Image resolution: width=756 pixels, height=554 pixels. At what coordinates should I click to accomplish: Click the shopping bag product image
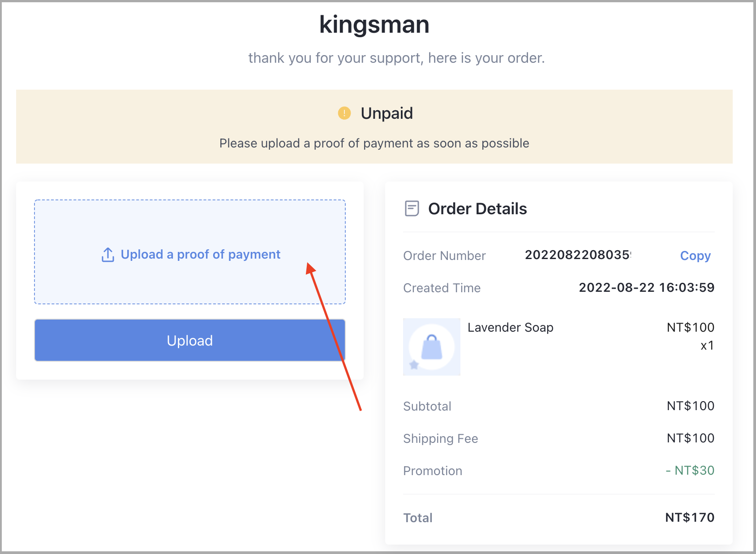coord(432,347)
